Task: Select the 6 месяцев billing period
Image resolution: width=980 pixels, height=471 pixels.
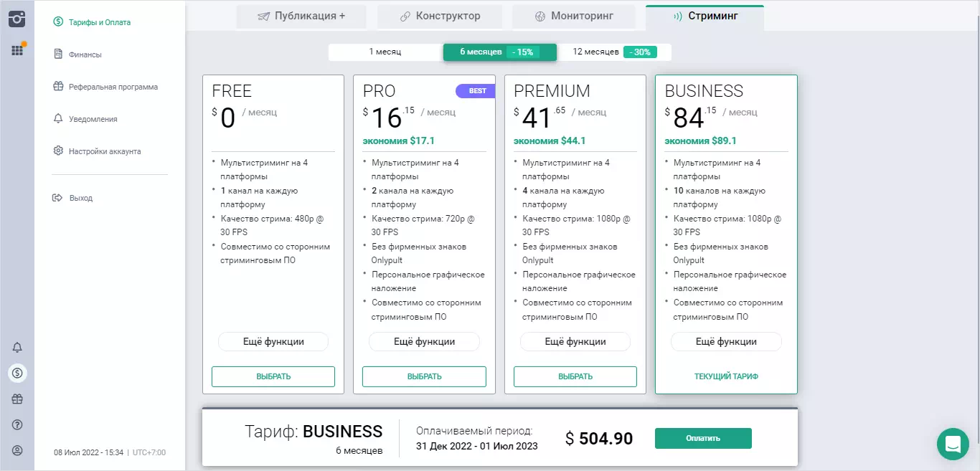Action: [x=499, y=52]
